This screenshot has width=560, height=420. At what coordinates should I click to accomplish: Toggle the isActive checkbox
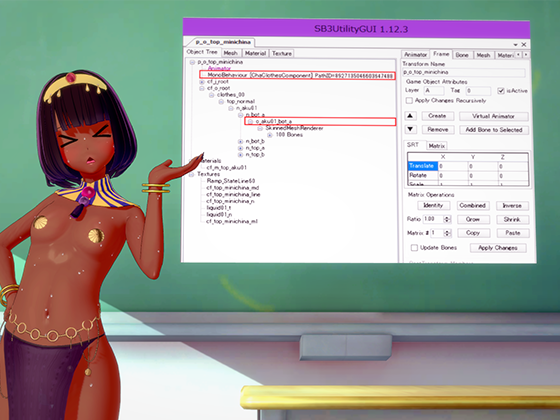[501, 91]
